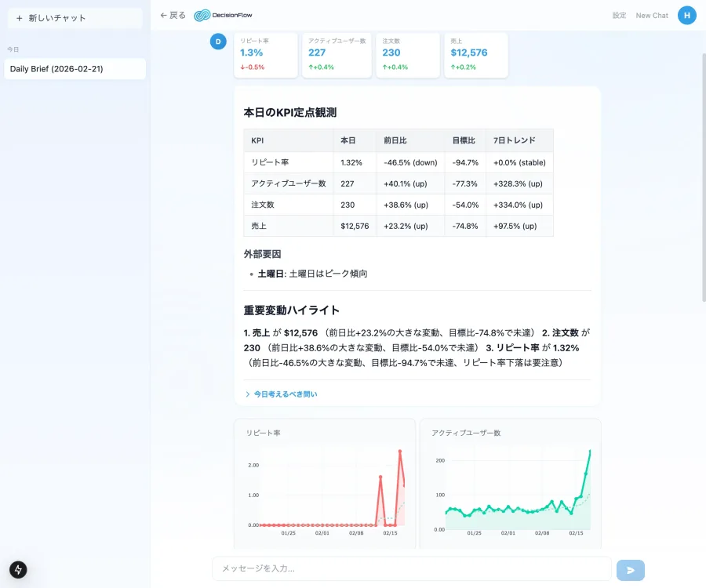Click the リピート率 line chart
The image size is (706, 588).
point(324,486)
